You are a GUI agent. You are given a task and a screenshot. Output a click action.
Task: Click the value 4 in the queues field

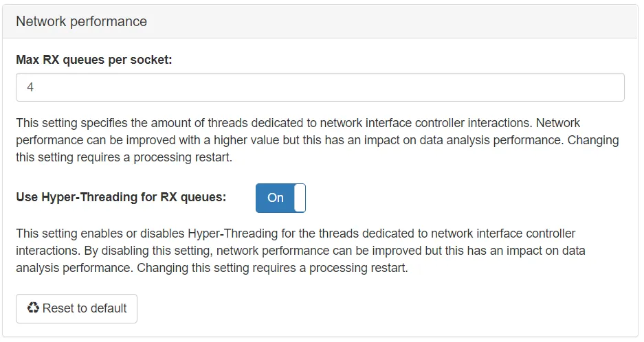click(x=30, y=87)
